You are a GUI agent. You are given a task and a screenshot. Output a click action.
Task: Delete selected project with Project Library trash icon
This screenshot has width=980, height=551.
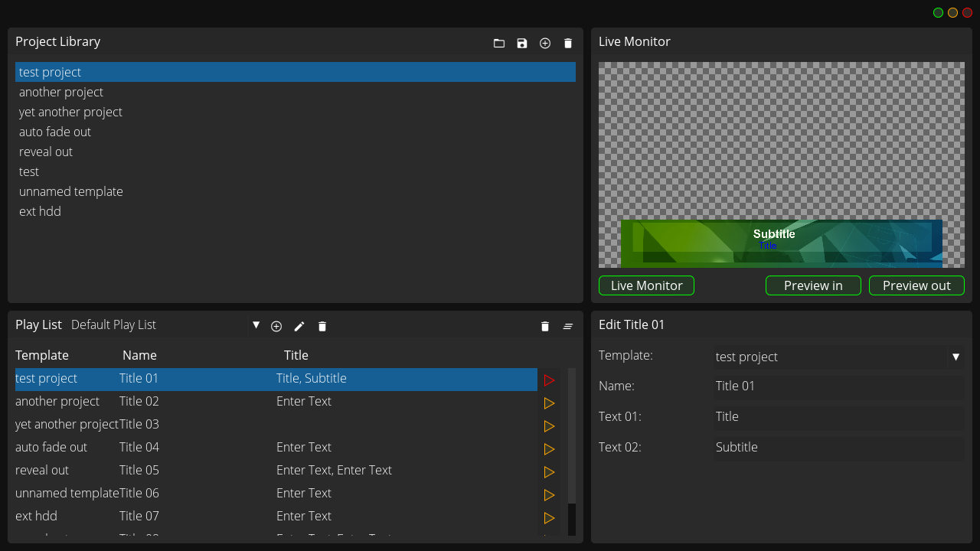(568, 44)
